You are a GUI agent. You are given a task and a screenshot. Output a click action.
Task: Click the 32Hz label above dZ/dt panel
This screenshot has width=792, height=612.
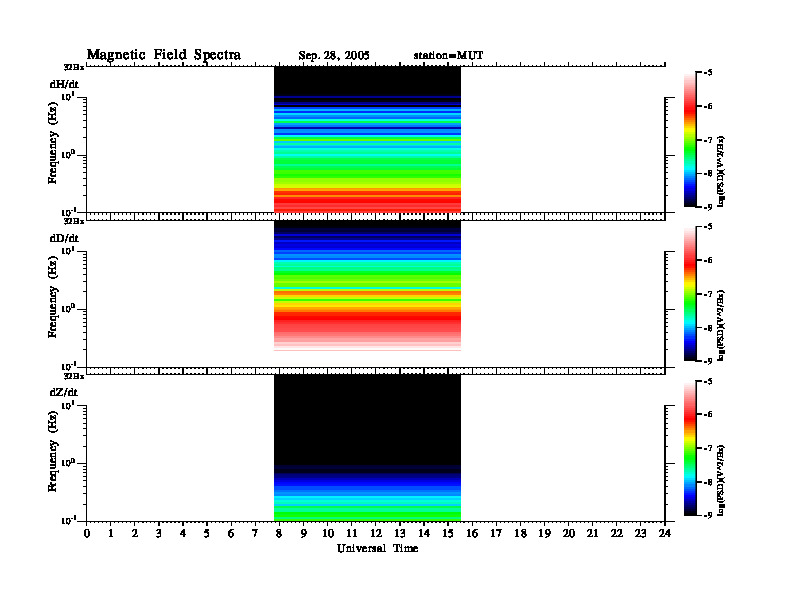click(73, 376)
